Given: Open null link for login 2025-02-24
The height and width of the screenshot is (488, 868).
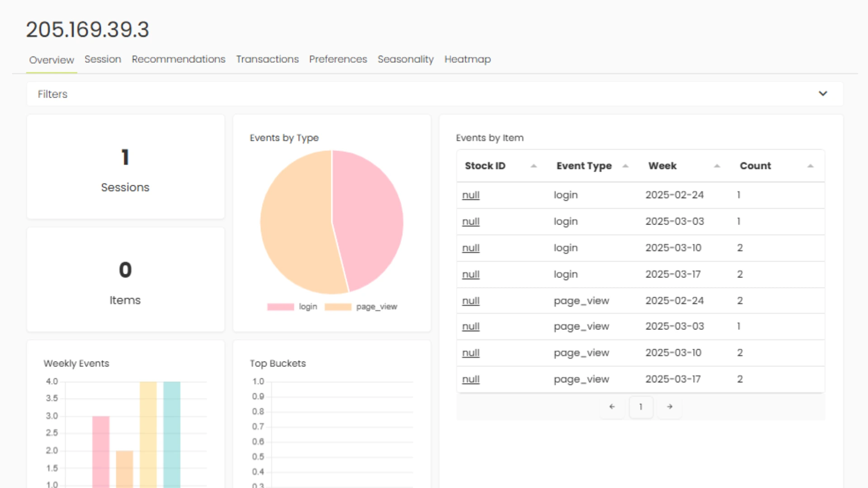Looking at the screenshot, I should (471, 195).
